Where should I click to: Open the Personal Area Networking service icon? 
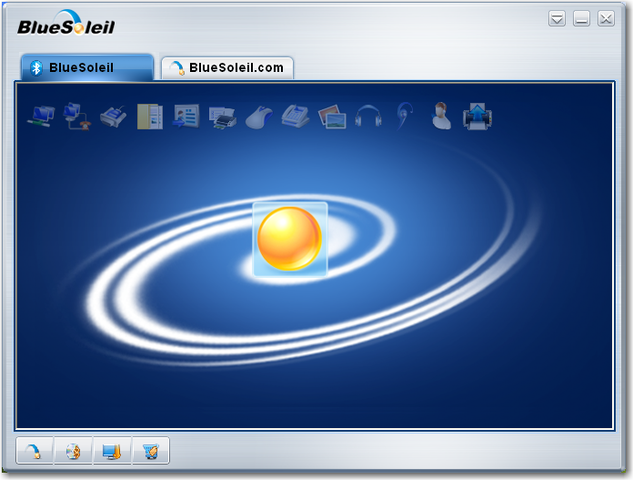pyautogui.click(x=41, y=116)
